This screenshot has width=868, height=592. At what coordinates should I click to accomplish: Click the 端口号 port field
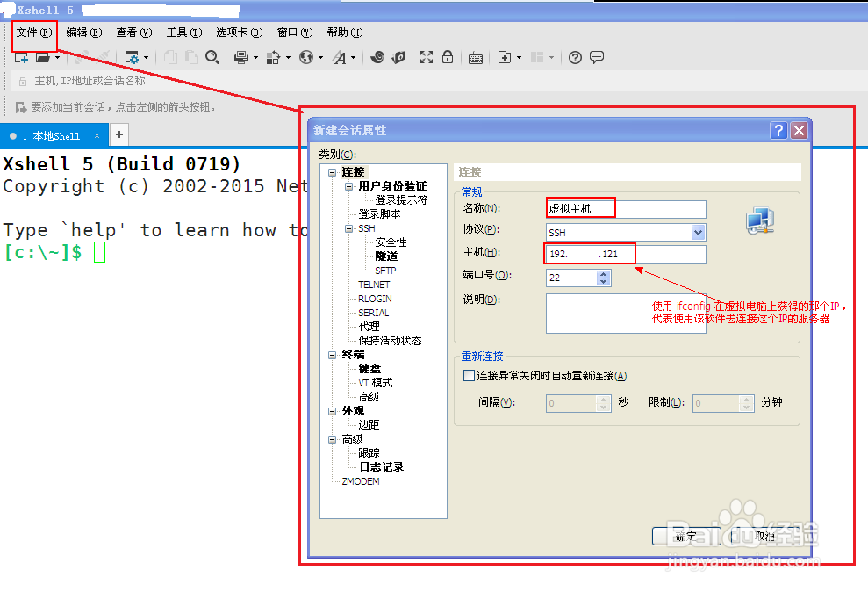point(572,278)
